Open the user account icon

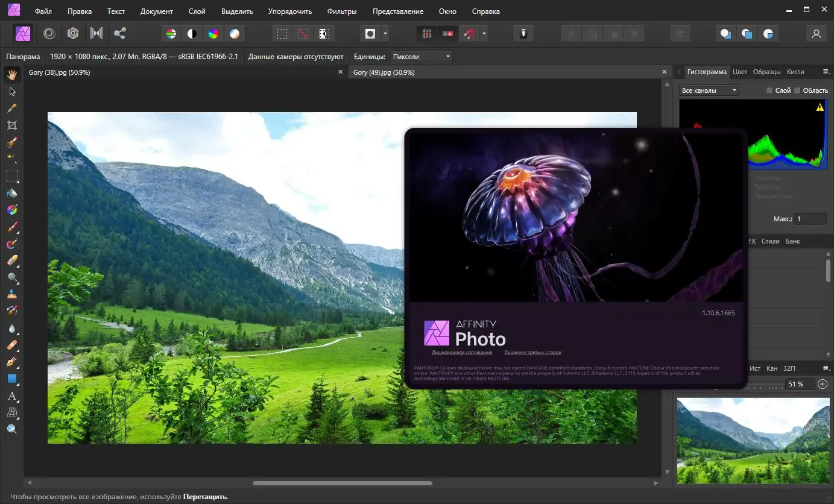(x=816, y=34)
